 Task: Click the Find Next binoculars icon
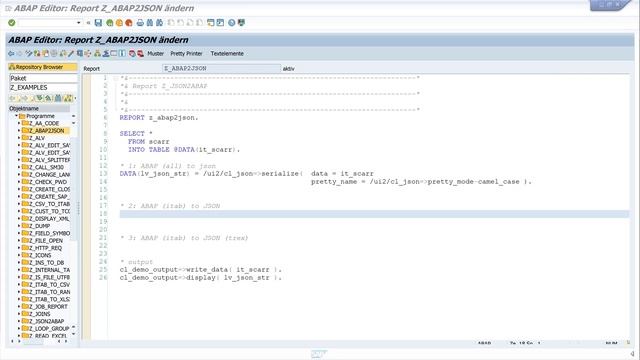(x=160, y=23)
